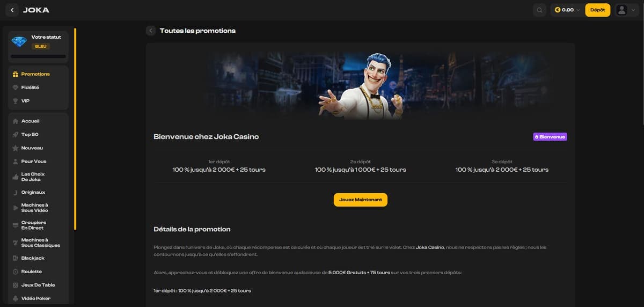
Task: Click the person icon beside Pour Vous
Action: click(x=15, y=162)
